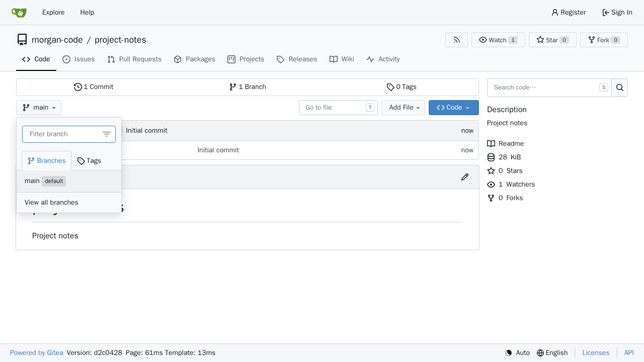Click the Gitea logo icon
The image size is (644, 362).
click(x=19, y=13)
